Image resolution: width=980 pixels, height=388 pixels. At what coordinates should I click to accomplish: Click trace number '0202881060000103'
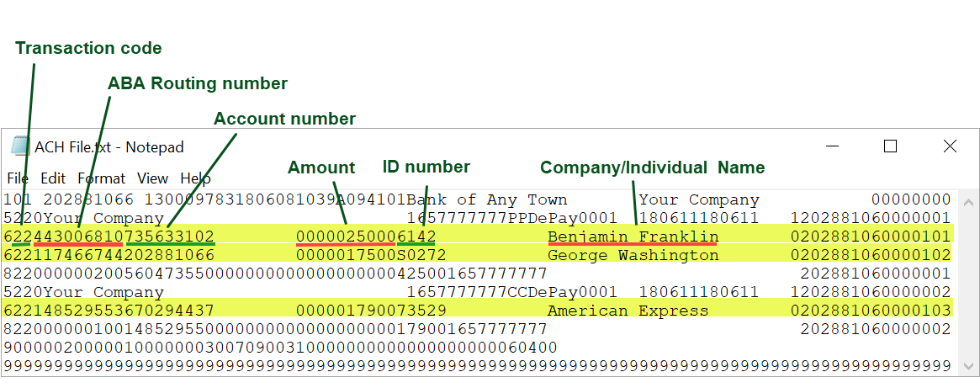point(871,311)
